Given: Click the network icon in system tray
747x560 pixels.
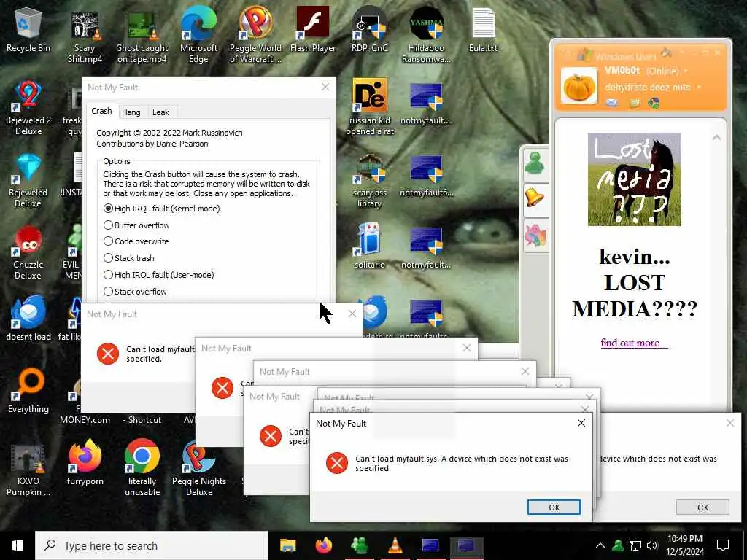Looking at the screenshot, I should 635,545.
